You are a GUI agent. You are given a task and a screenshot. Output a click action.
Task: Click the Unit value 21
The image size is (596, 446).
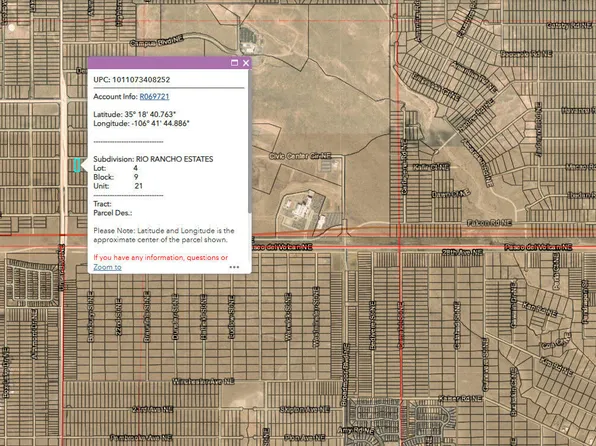coord(138,186)
